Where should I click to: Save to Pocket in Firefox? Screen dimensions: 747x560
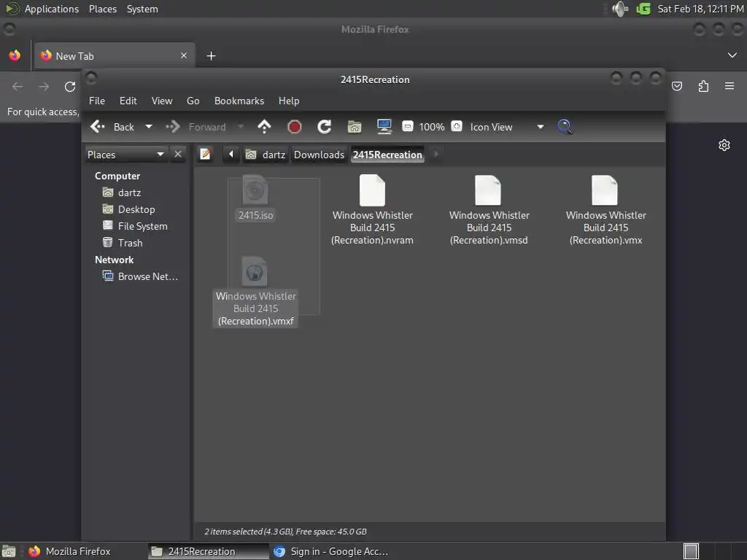point(677,86)
